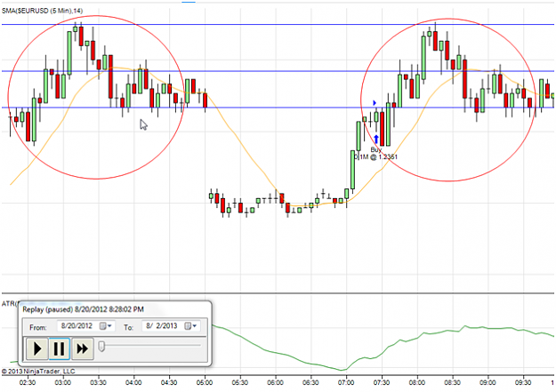Image resolution: width=556 pixels, height=392 pixels.
Task: Click the Pause button in Replay panel
Action: pos(60,348)
